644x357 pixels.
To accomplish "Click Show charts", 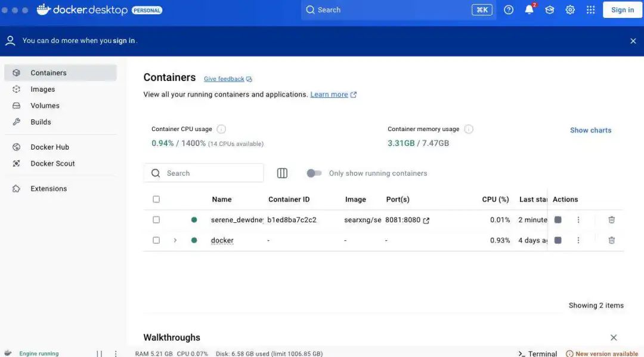I will coord(590,130).
